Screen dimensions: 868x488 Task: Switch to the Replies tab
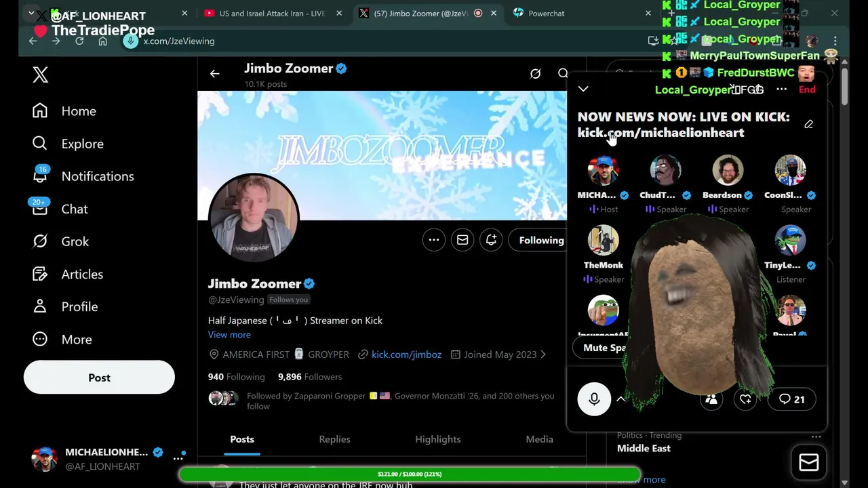coord(334,439)
